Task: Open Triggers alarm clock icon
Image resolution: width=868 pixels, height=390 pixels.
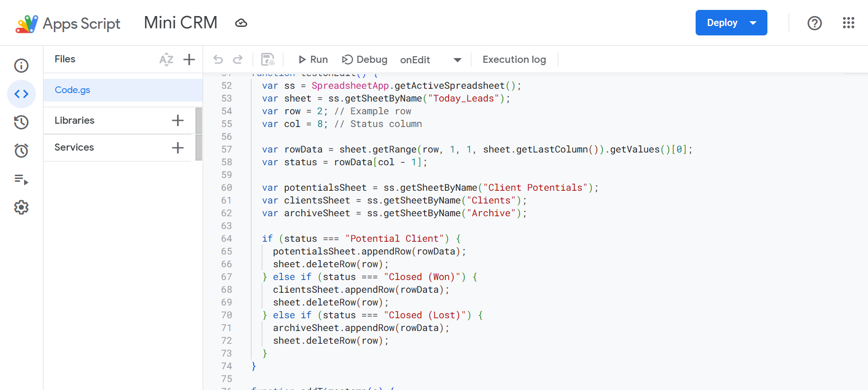Action: point(21,151)
